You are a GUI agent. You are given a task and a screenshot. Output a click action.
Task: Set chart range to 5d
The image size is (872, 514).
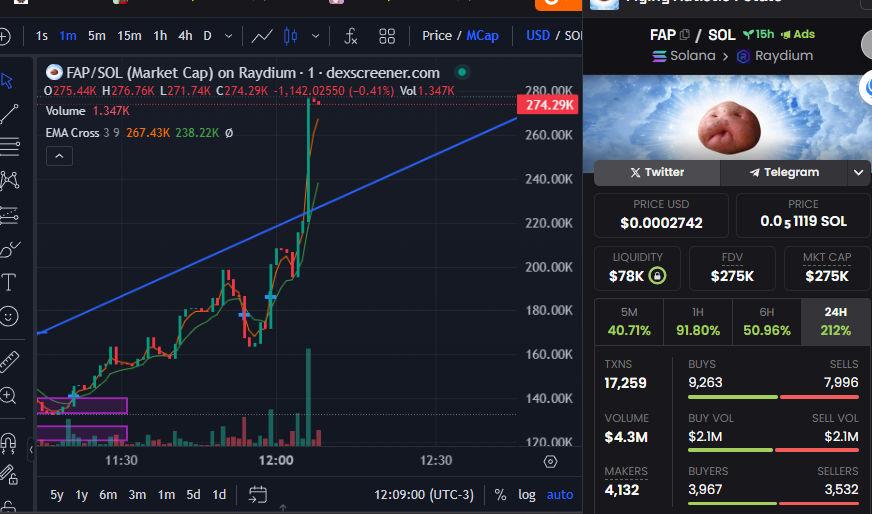(x=193, y=495)
